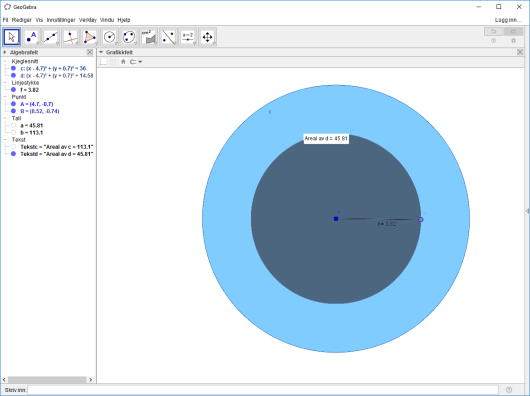Select the Reflect about line tool
530x396 pixels.
[168, 37]
